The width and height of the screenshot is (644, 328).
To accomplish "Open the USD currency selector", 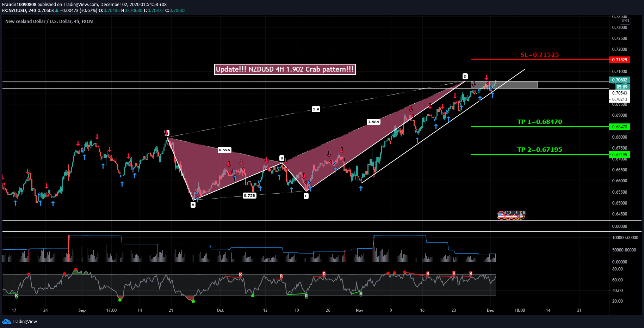I will tap(625, 21).
